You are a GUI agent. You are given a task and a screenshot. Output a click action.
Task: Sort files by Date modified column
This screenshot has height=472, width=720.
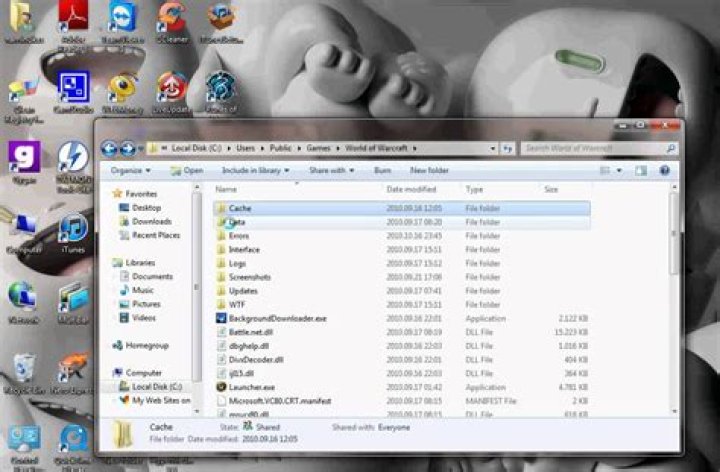coord(411,189)
